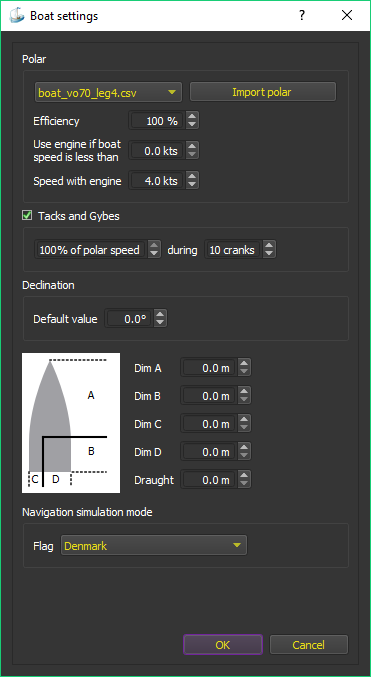Click the engine threshold 0.0 kts field
371x677 pixels.
[156, 151]
